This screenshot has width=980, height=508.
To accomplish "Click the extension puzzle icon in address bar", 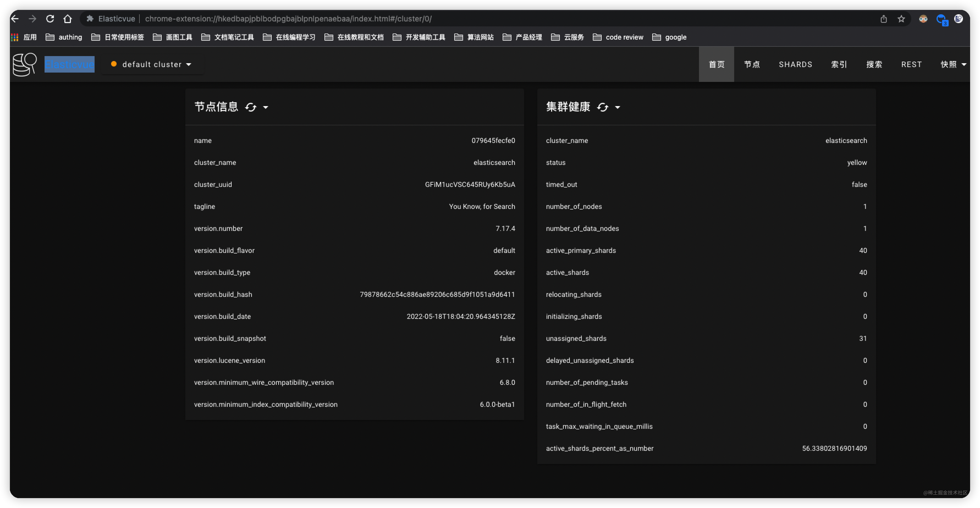I will (90, 19).
